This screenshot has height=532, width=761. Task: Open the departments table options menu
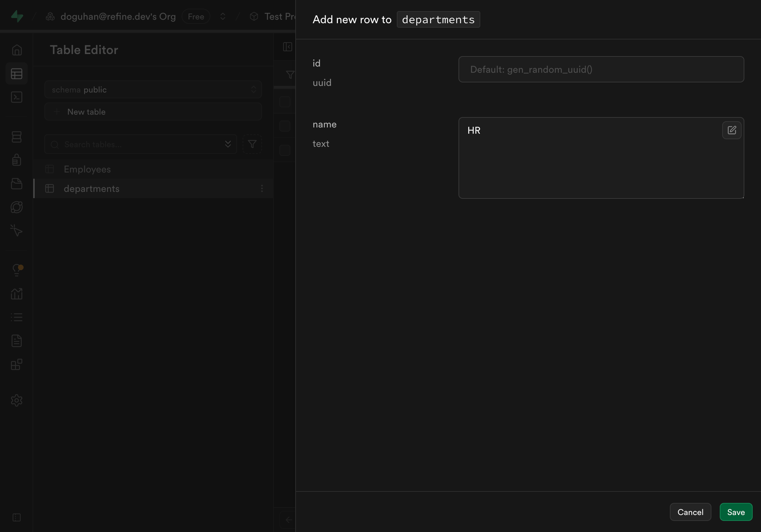pos(262,189)
